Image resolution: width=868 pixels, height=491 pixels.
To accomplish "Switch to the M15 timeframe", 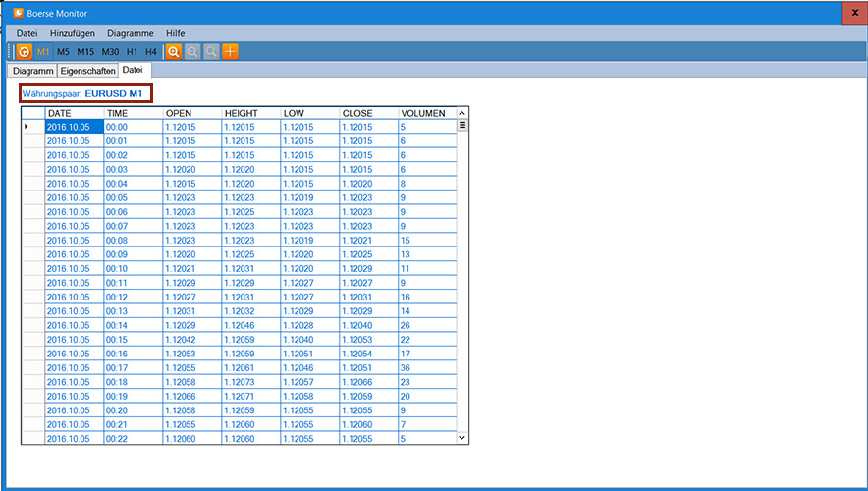I will (x=85, y=52).
